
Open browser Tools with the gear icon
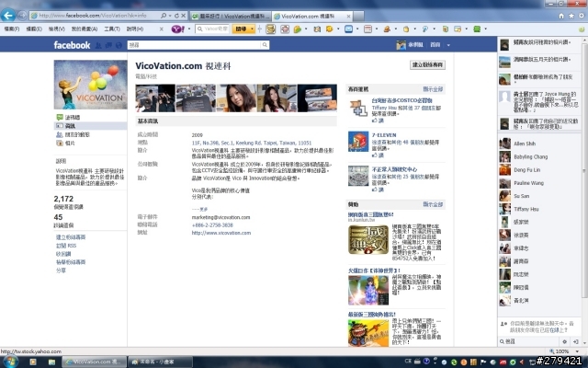point(582,16)
